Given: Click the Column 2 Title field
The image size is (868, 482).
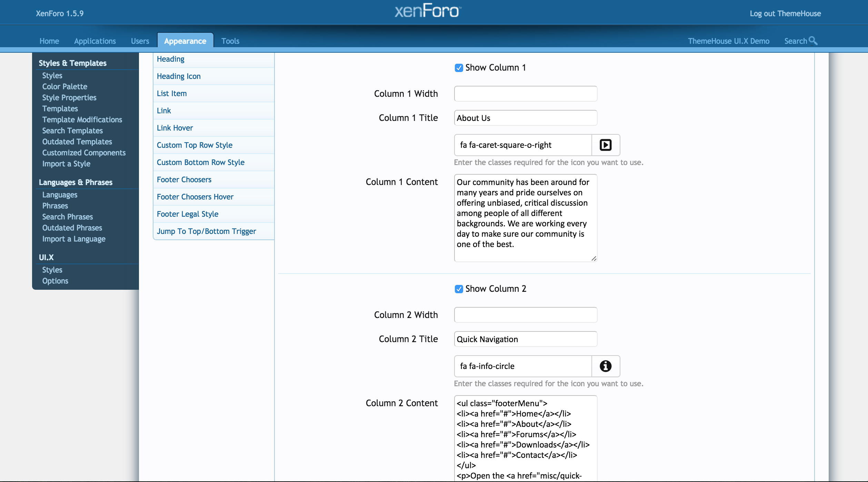Looking at the screenshot, I should pyautogui.click(x=526, y=339).
